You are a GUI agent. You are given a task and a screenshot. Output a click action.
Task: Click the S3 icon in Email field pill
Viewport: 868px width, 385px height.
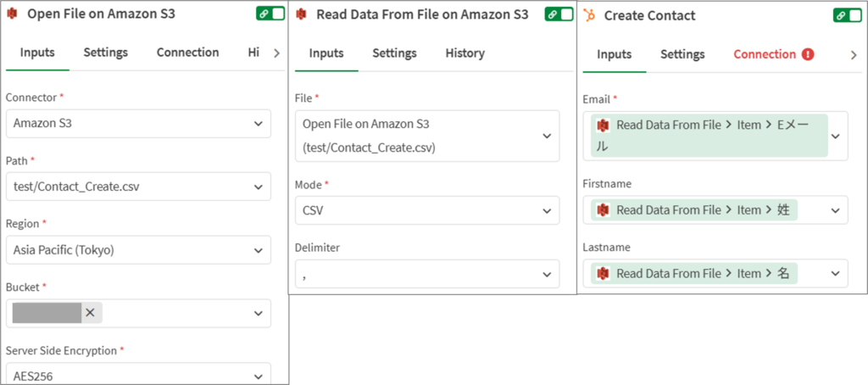click(604, 126)
